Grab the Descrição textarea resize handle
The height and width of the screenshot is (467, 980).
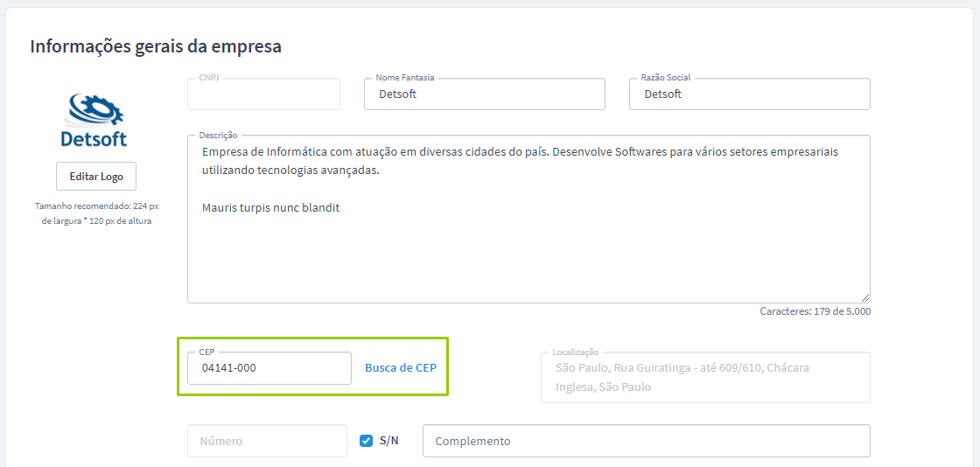(864, 297)
